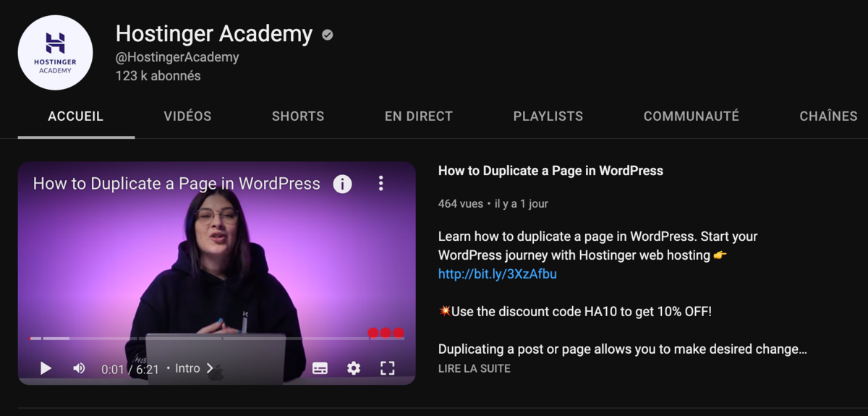Viewport: 868px width, 416px height.
Task: Open the video title beside the player
Action: pyautogui.click(x=550, y=171)
